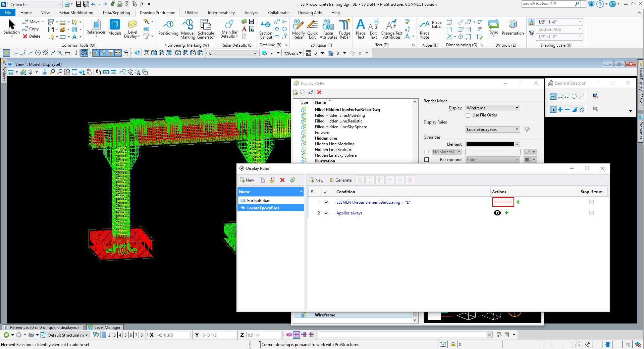The width and height of the screenshot is (644, 349).
Task: Uncheck rule 2 enabled checkbox
Action: coord(326,213)
